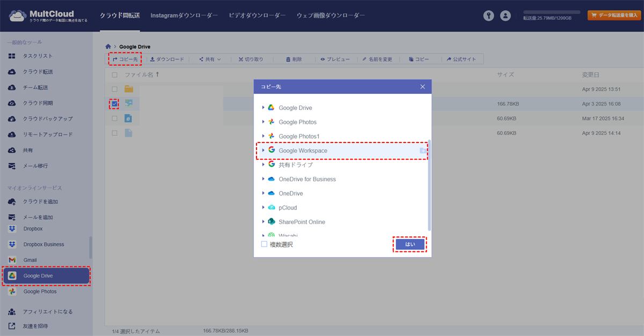Click the MultCloud logo
This screenshot has height=336, width=644.
tap(48, 16)
